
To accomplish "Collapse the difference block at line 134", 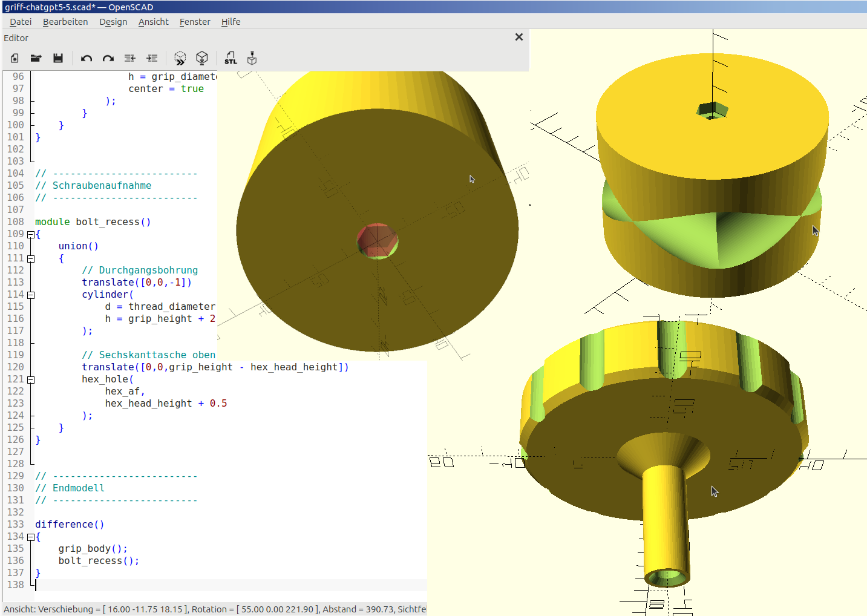I will [31, 537].
